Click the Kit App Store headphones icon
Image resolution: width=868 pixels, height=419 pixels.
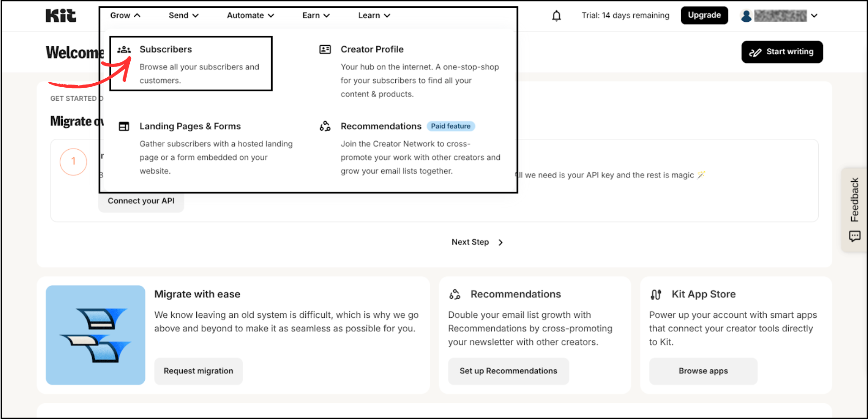pyautogui.click(x=656, y=294)
